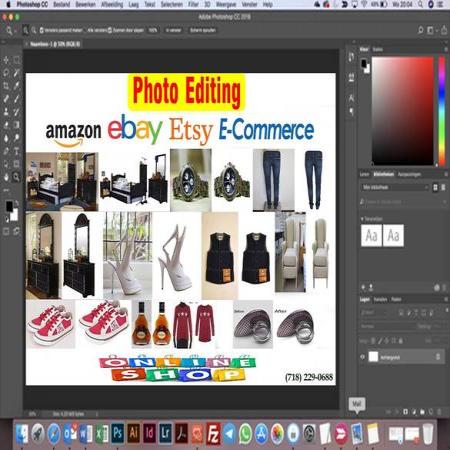450x450 pixels.
Task: Select the Lasso tool
Action: (x=6, y=73)
